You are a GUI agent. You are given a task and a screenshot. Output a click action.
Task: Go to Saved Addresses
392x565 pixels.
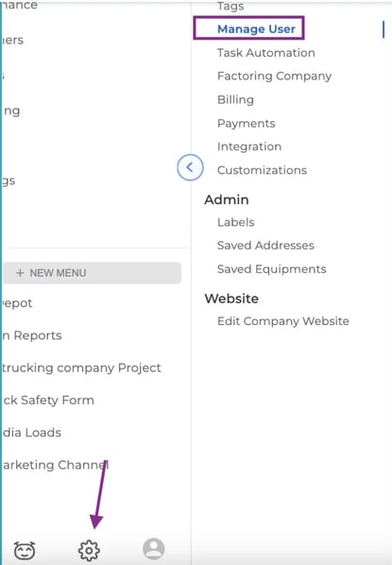tap(265, 246)
